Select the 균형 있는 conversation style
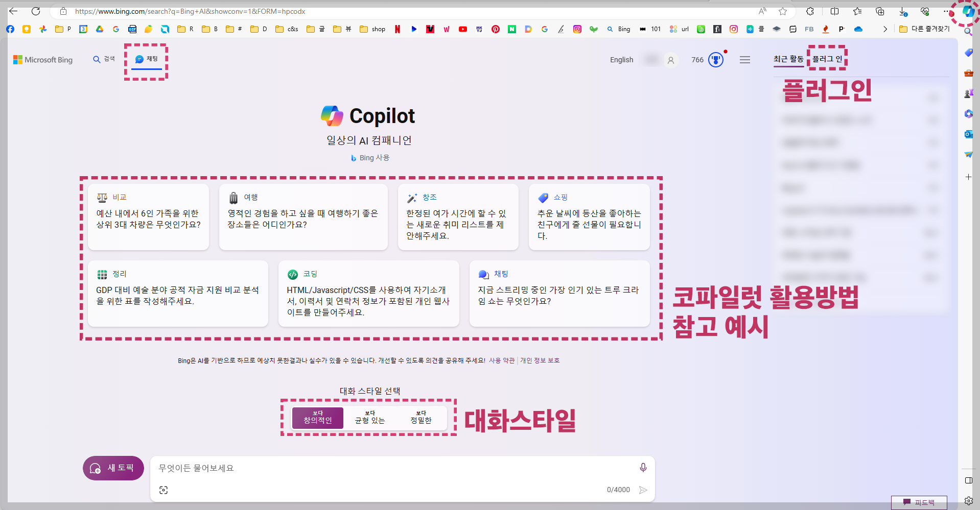 click(370, 418)
